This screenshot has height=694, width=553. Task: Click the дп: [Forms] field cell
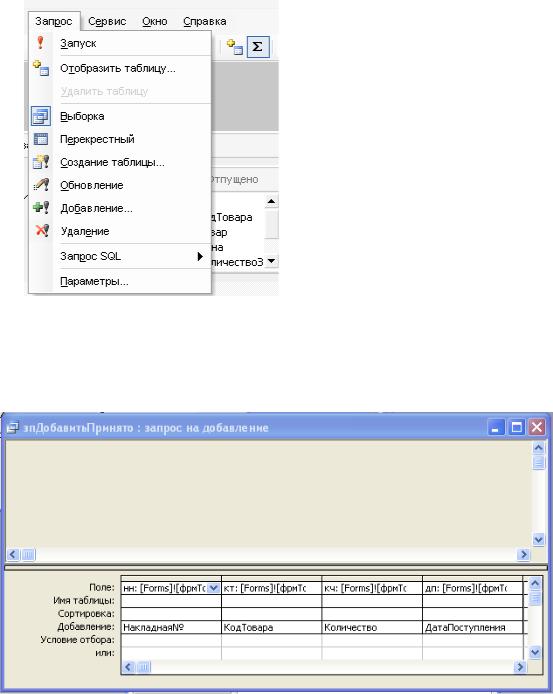click(x=472, y=588)
